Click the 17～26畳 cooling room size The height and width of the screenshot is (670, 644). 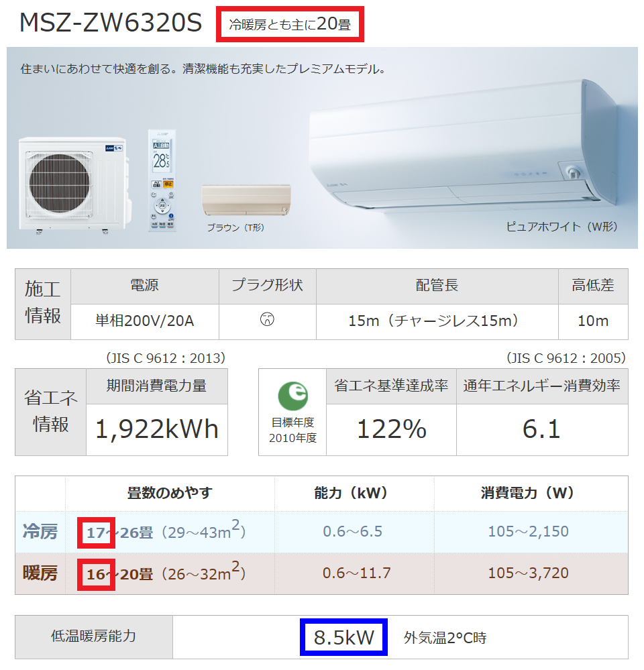[119, 533]
